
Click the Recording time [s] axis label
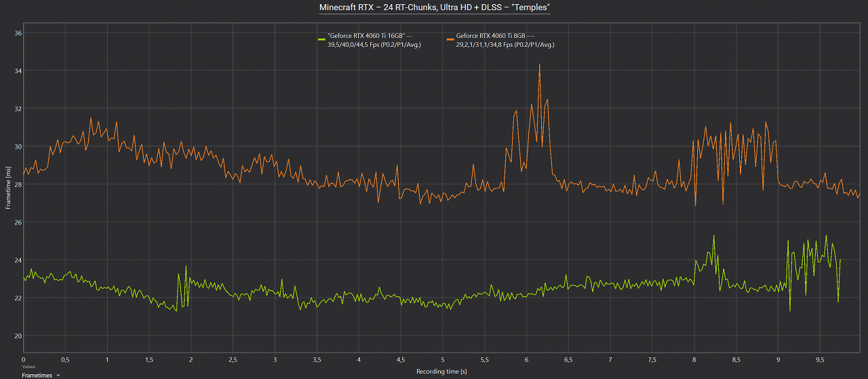click(441, 372)
